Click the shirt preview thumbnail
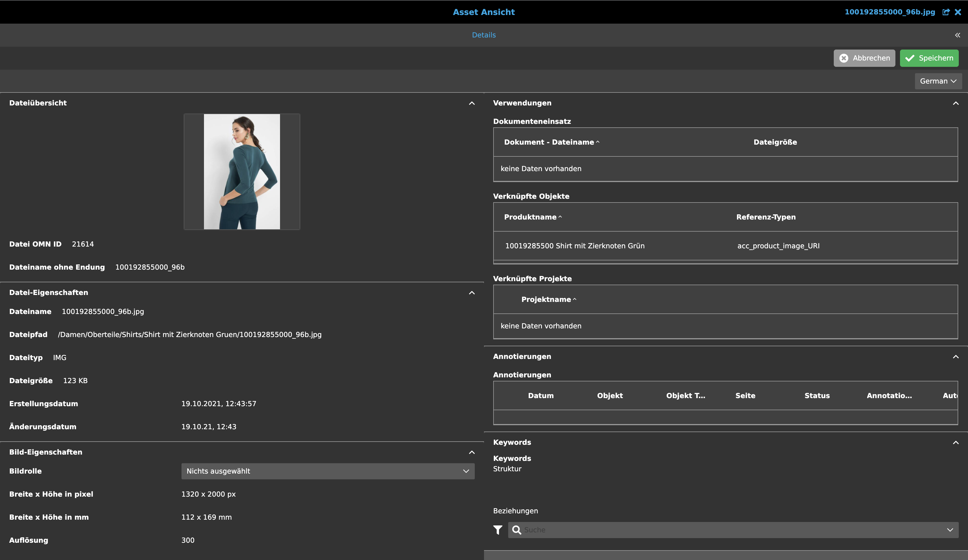 pyautogui.click(x=242, y=172)
